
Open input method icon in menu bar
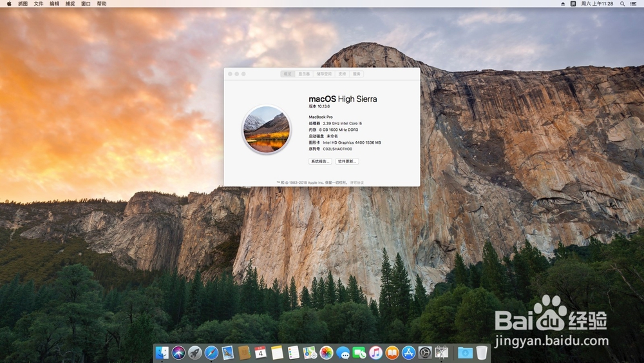(573, 3)
